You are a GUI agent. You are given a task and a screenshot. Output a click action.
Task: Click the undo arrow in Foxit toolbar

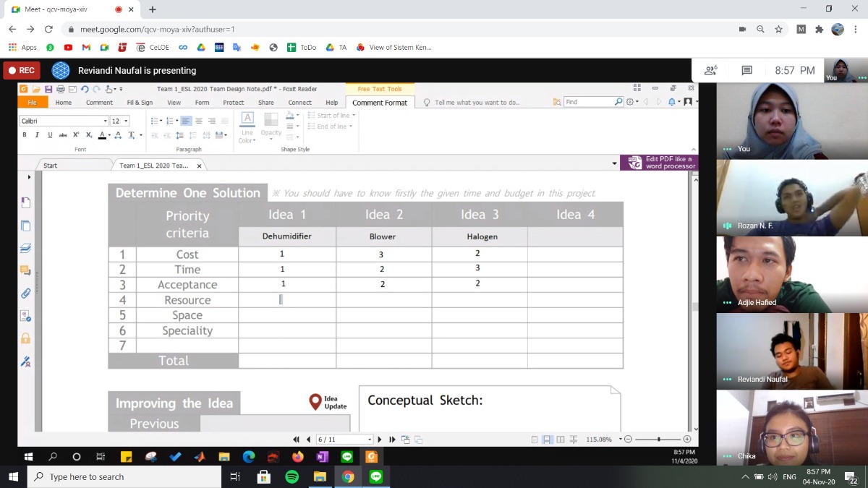pyautogui.click(x=85, y=89)
